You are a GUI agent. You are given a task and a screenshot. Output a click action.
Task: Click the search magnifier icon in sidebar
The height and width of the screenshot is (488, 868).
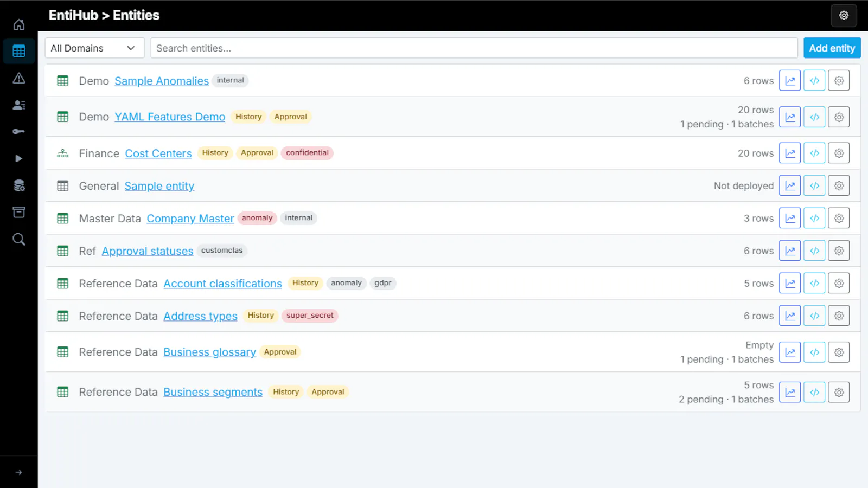19,239
